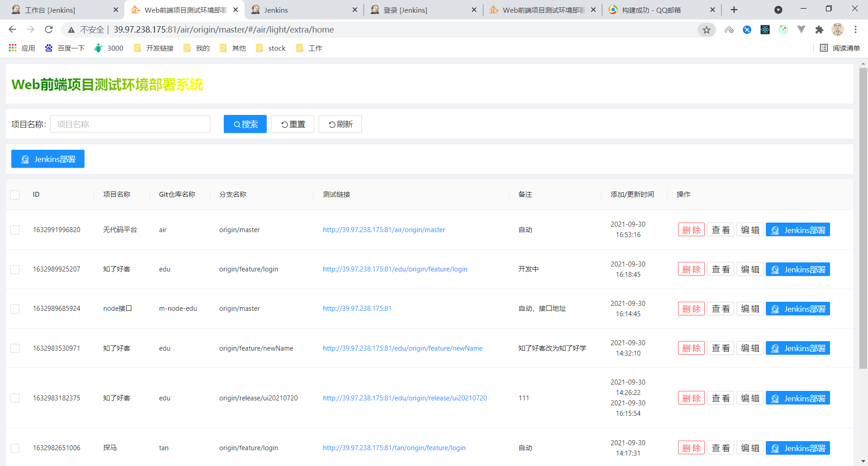Check the row with ID 1632983182375

click(x=15, y=398)
